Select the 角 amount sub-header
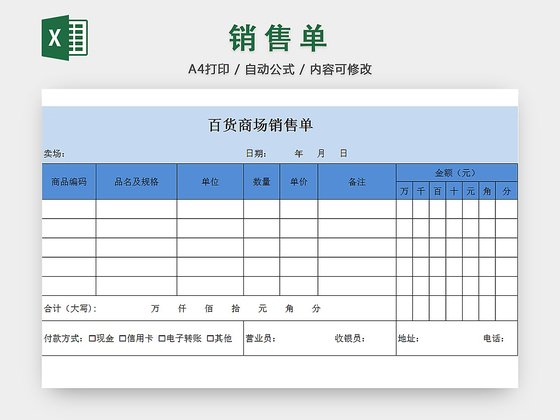 point(487,191)
